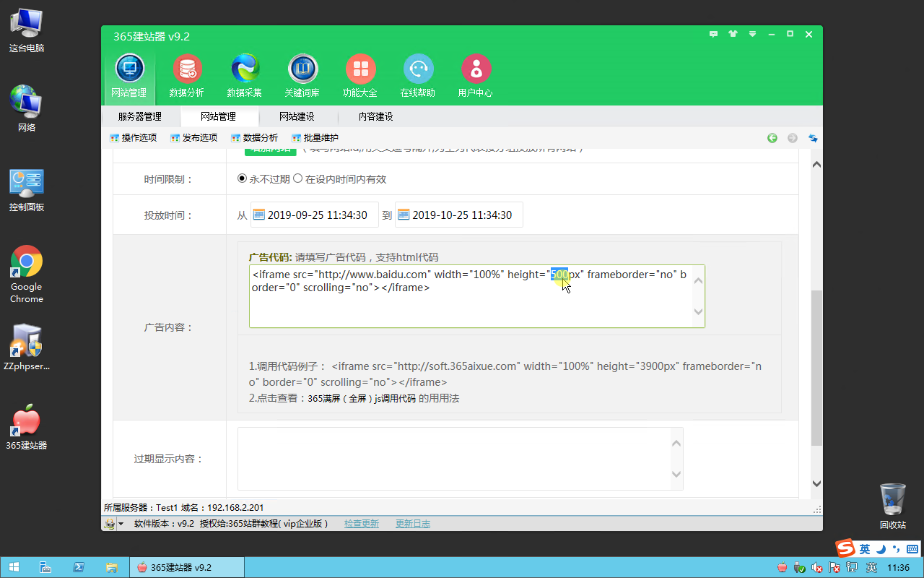Click scroll-down arrow of main page scrollbar
This screenshot has height=578, width=924.
coord(816,484)
